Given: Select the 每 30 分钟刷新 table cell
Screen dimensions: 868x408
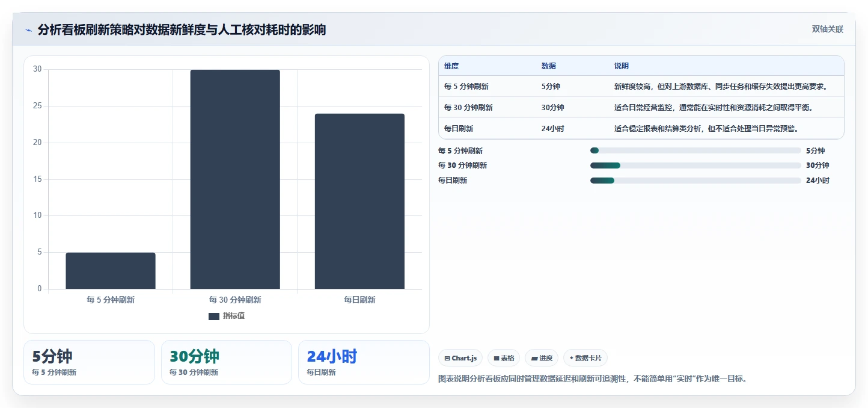Looking at the screenshot, I should tap(468, 108).
